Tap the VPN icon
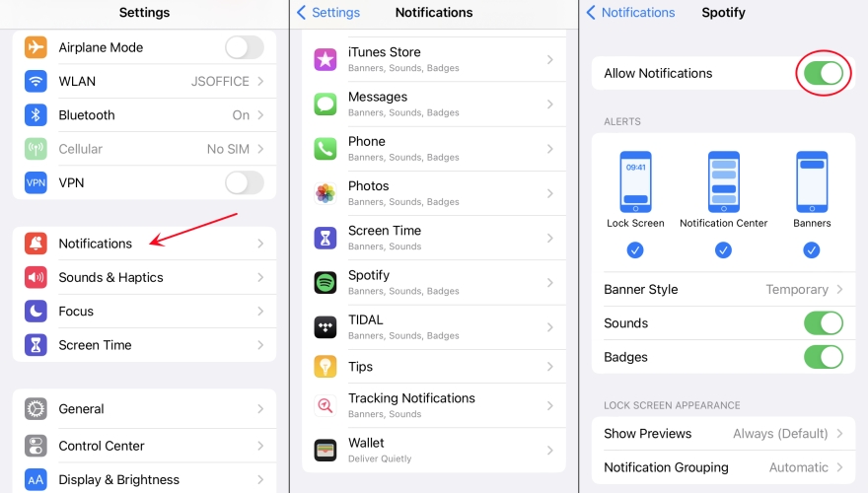 pyautogui.click(x=36, y=182)
